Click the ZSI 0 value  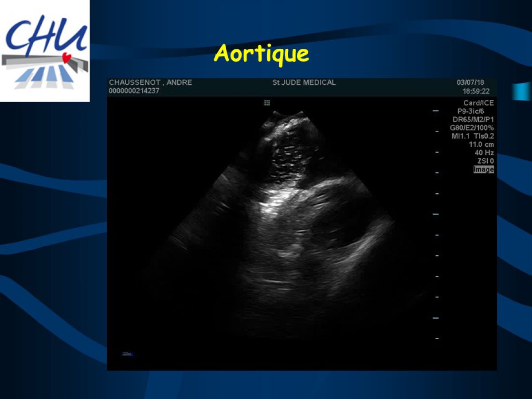tap(485, 161)
